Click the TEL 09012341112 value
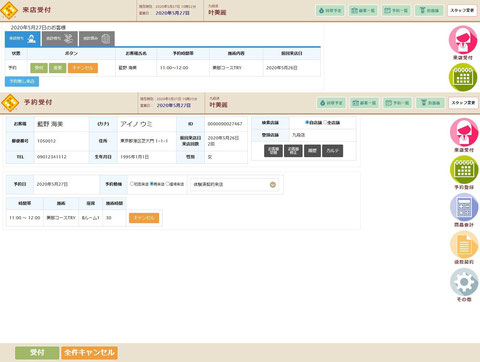Screen dimensions: 480x362 pos(52,157)
